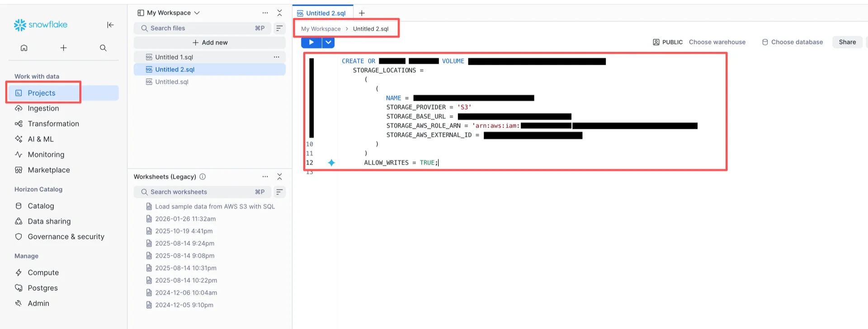Expand the My Workspace dropdown
868x329 pixels.
[x=169, y=13]
